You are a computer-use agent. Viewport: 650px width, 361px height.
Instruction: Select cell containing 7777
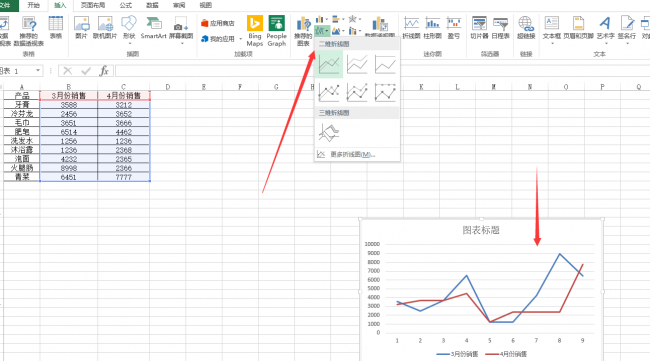pos(124,177)
